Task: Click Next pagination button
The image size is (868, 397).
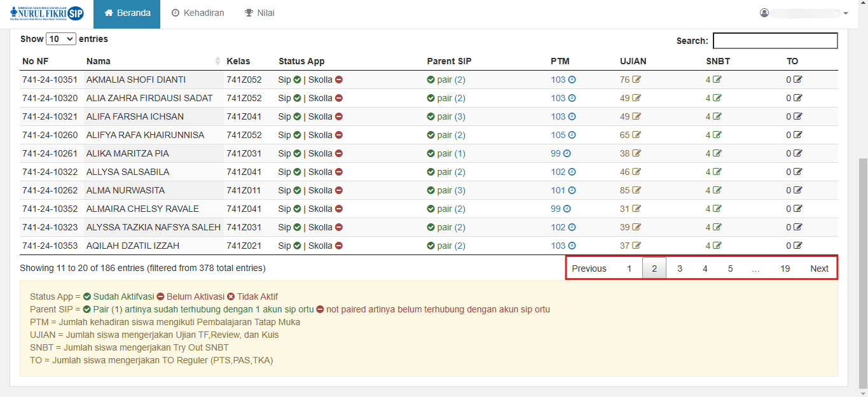Action: 819,268
